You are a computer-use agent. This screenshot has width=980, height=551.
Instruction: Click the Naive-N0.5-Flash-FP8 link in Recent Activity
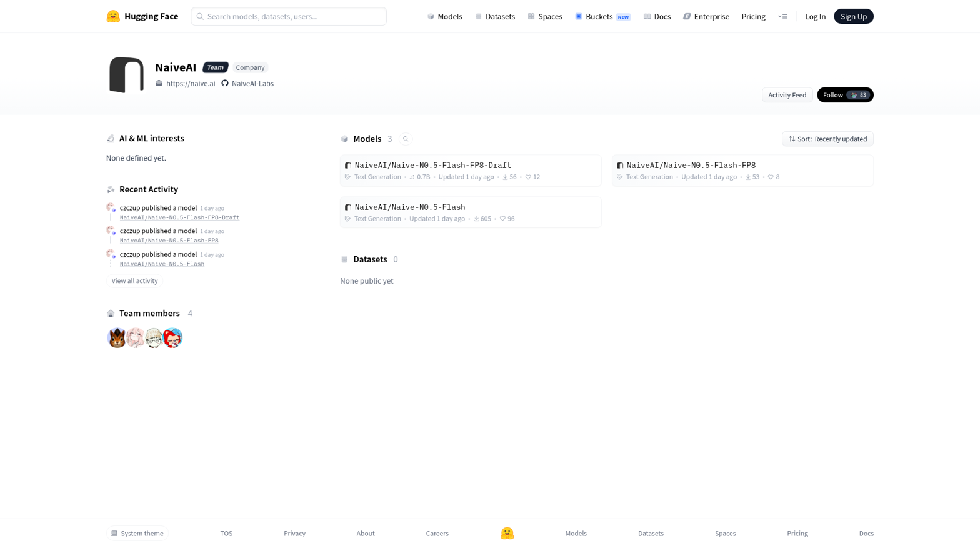[x=169, y=241]
